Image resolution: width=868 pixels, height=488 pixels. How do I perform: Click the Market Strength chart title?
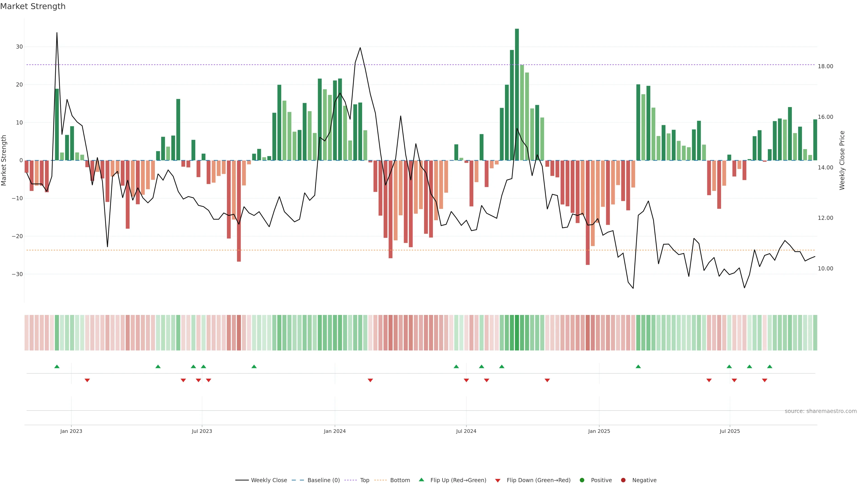click(x=33, y=6)
